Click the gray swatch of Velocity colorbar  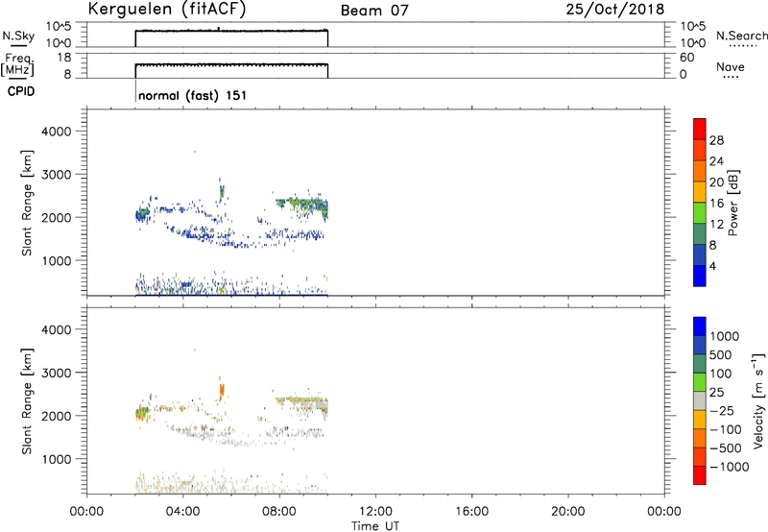coord(700,401)
